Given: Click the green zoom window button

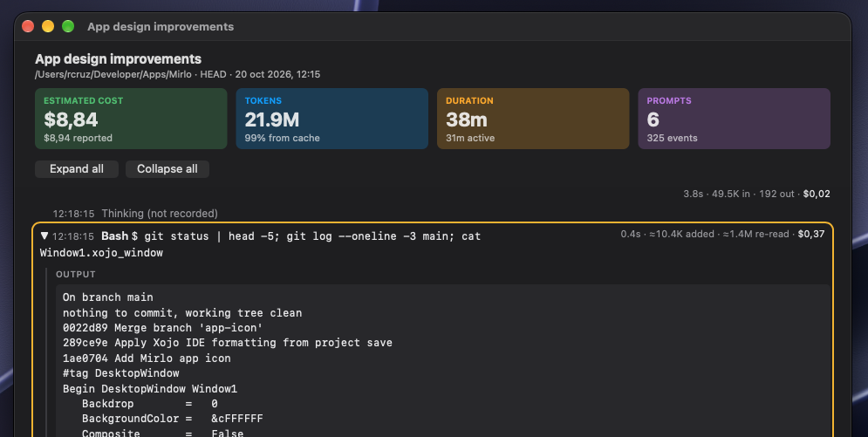Looking at the screenshot, I should click(68, 26).
